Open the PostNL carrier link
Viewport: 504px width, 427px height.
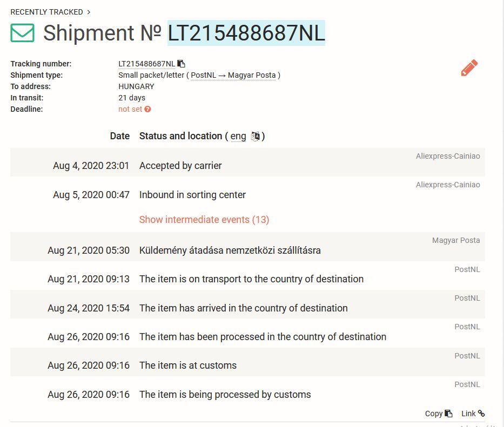(x=204, y=75)
